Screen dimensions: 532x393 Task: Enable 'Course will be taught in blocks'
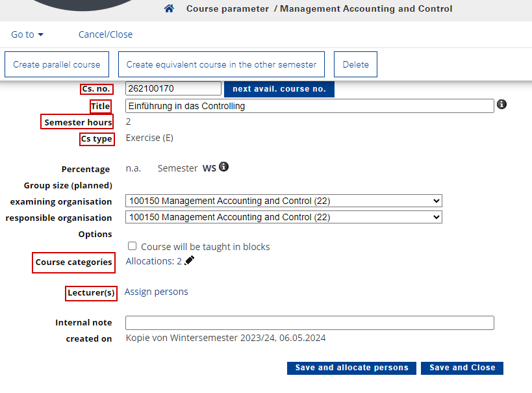pyautogui.click(x=132, y=246)
